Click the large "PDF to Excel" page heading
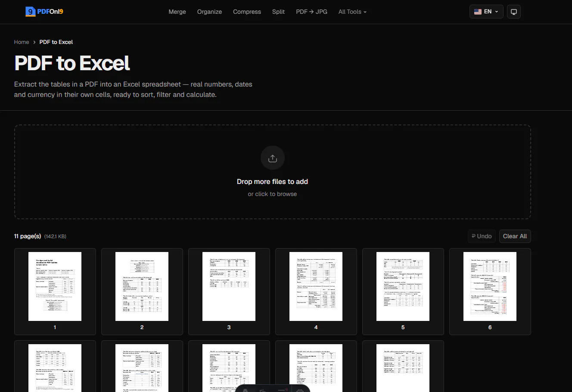Screen dimensions: 572x392 [x=72, y=63]
